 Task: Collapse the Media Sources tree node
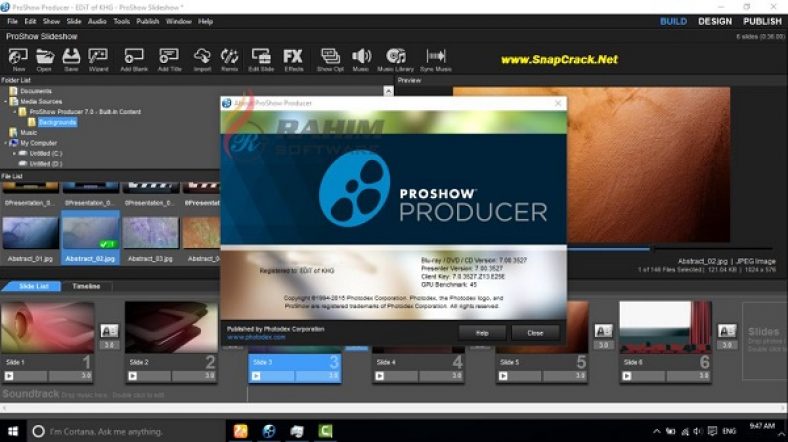pos(5,101)
